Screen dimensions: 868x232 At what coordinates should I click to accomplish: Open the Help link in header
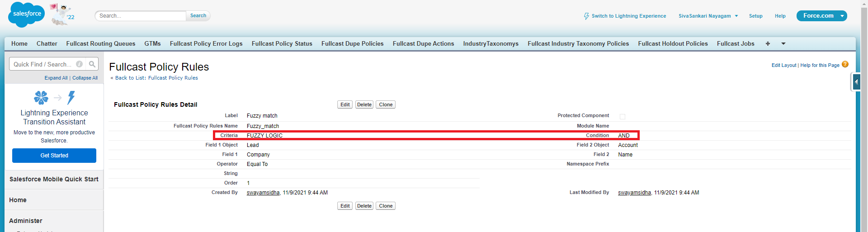780,16
